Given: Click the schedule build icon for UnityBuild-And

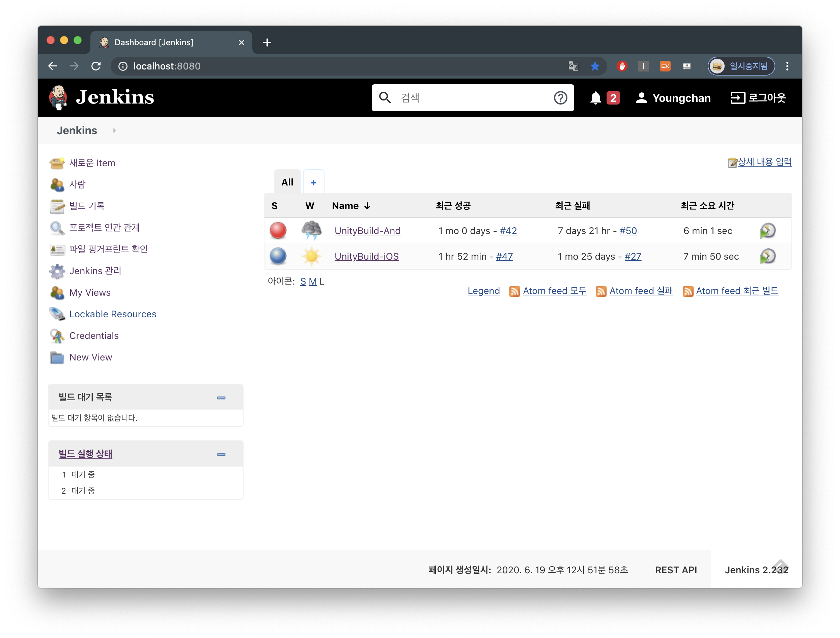Looking at the screenshot, I should [x=767, y=231].
